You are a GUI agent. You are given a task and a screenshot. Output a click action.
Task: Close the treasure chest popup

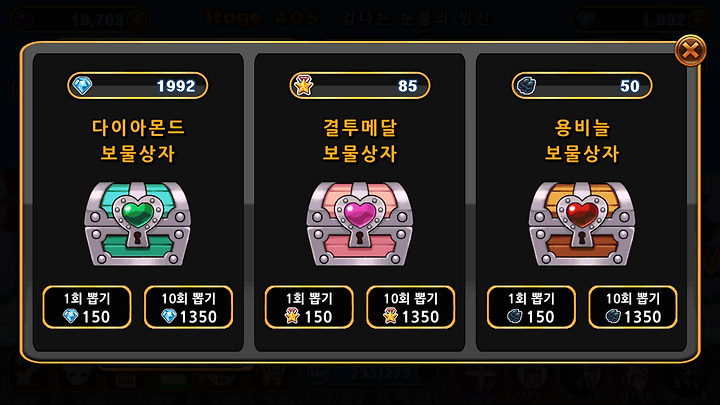(x=690, y=51)
